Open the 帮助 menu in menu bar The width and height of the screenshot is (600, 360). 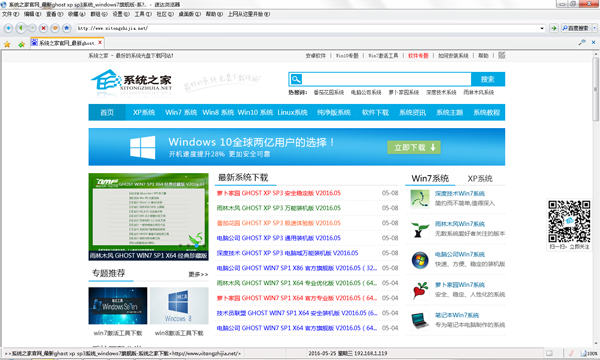click(214, 14)
